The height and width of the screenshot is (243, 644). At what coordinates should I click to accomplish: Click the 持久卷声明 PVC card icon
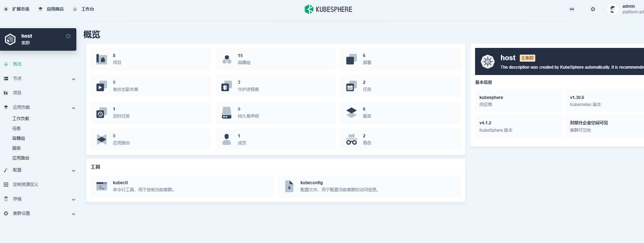tap(227, 113)
